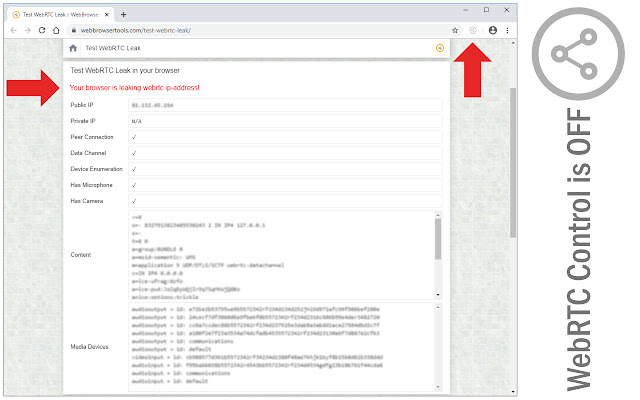Click Media Devices scroll-down arrow

coord(438,387)
